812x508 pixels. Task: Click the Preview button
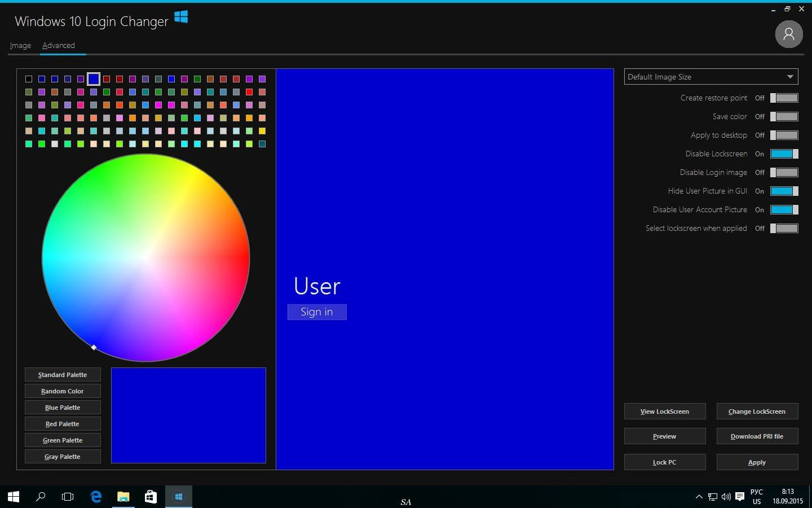[665, 436]
